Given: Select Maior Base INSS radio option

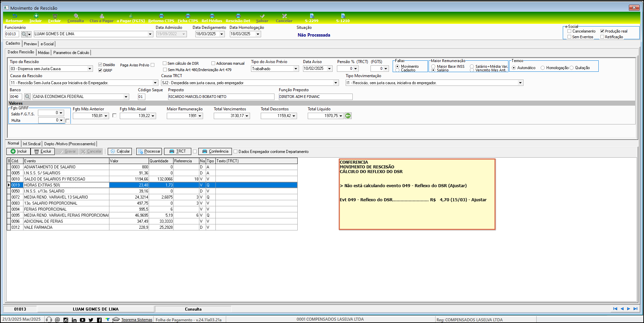Looking at the screenshot, I should [x=433, y=66].
